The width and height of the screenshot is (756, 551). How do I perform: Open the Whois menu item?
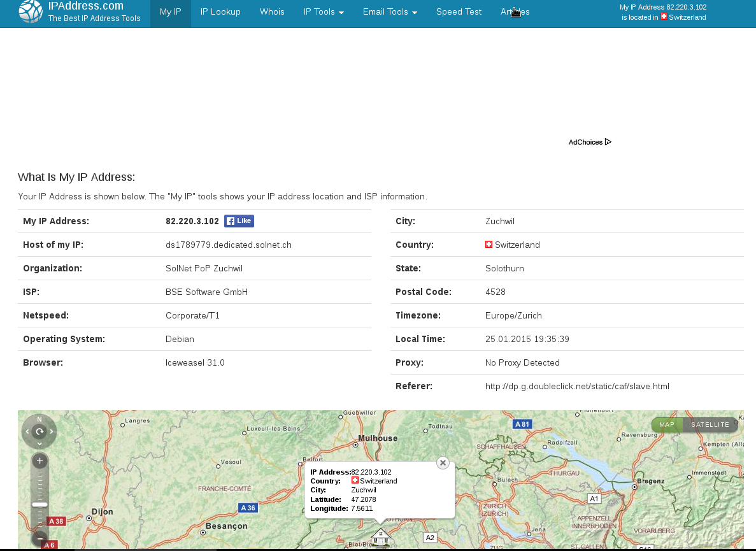(272, 12)
